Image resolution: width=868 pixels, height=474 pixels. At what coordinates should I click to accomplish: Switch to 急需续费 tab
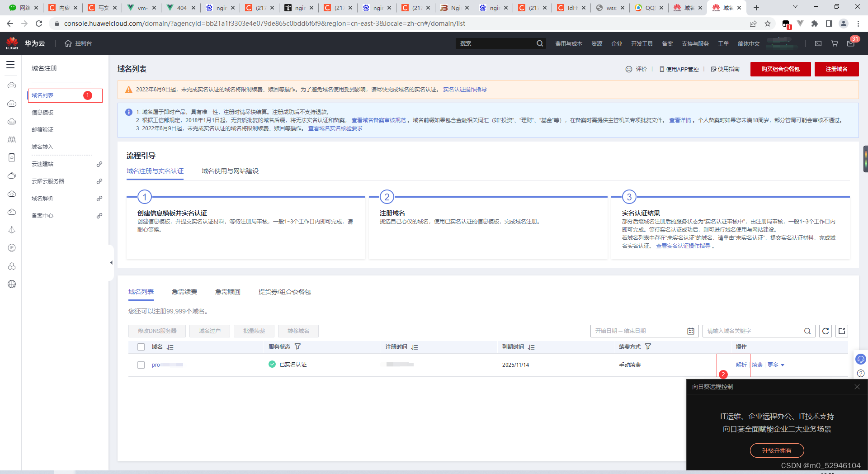(184, 292)
